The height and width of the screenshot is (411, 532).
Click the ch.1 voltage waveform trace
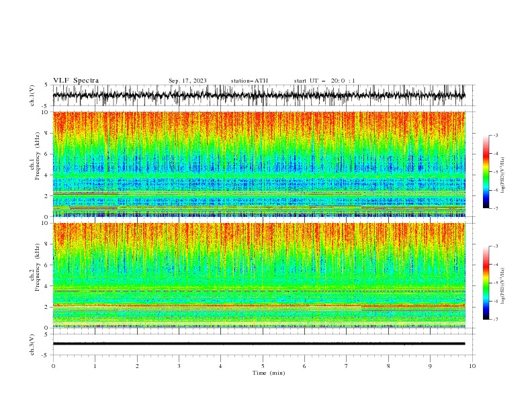(259, 95)
